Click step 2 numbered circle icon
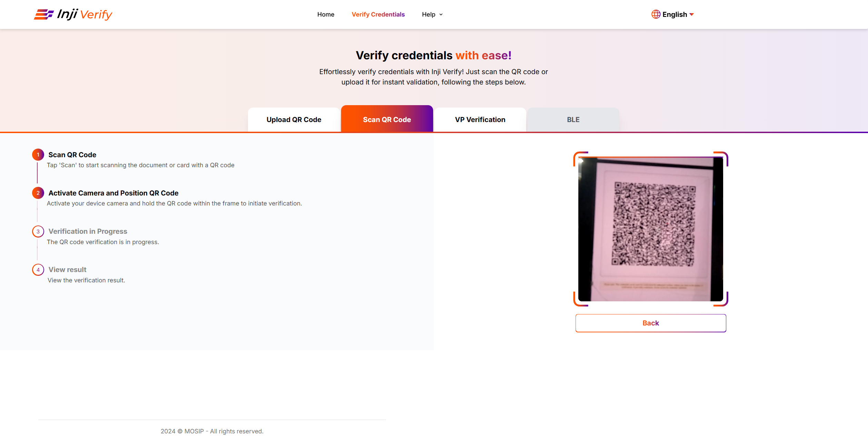This screenshot has width=868, height=442. 38,193
